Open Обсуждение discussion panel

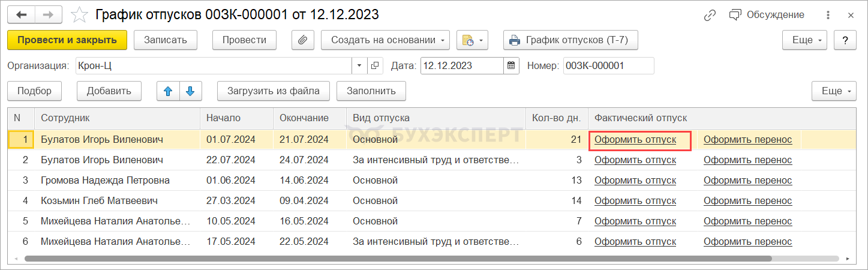coord(767,14)
